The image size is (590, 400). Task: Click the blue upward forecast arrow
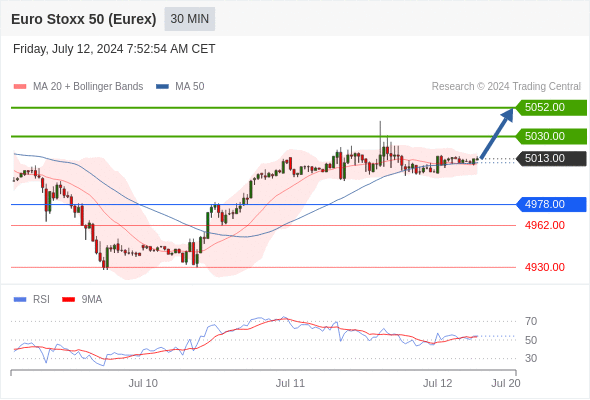[x=497, y=133]
